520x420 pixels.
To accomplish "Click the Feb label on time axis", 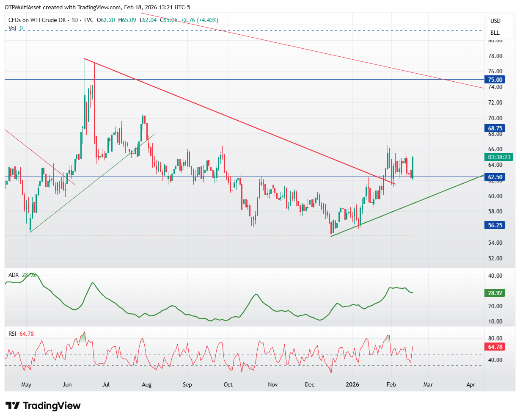I will coord(391,385).
